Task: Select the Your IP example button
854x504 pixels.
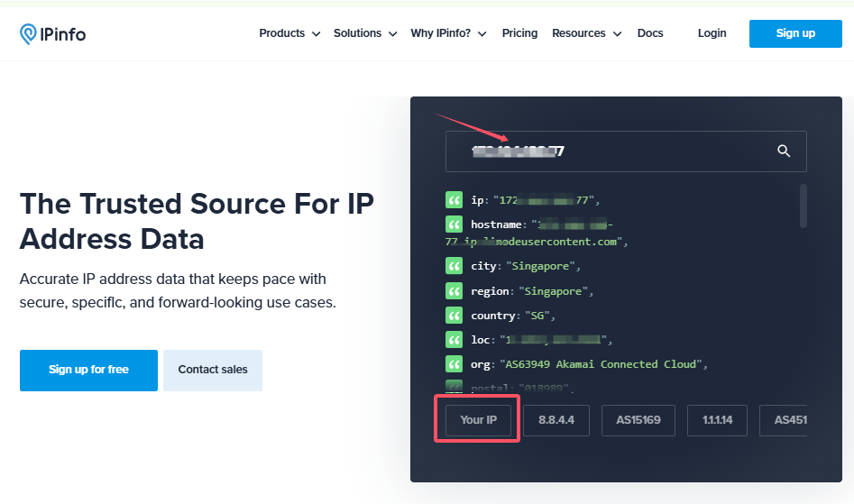Action: pyautogui.click(x=478, y=419)
